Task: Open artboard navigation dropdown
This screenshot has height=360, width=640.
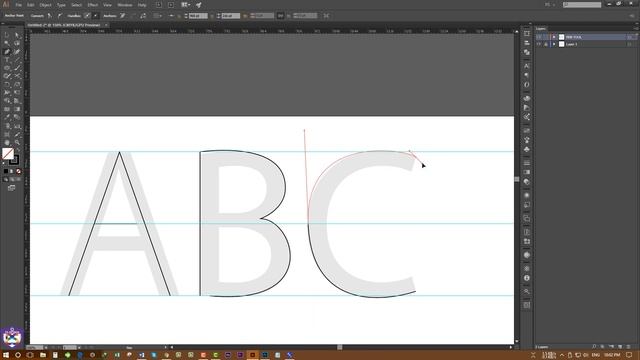Action: (79, 347)
